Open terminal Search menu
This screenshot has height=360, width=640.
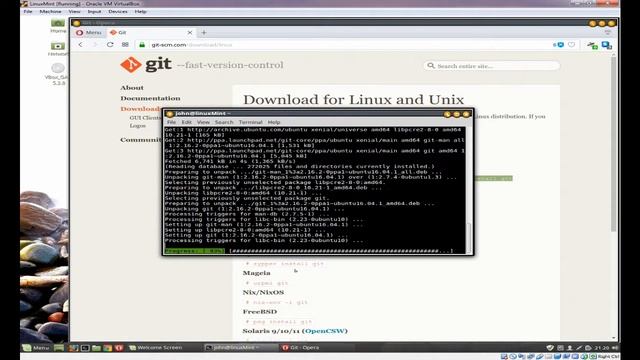(x=224, y=122)
